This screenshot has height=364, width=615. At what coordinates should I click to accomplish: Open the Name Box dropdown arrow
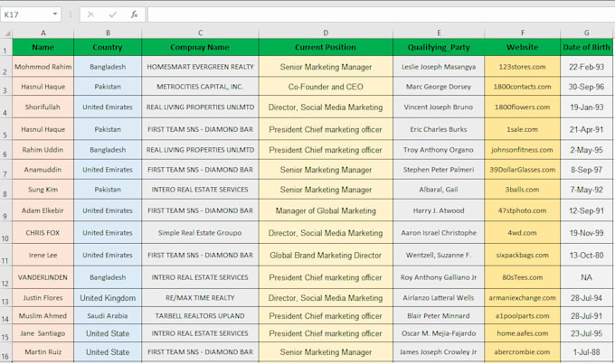point(55,14)
